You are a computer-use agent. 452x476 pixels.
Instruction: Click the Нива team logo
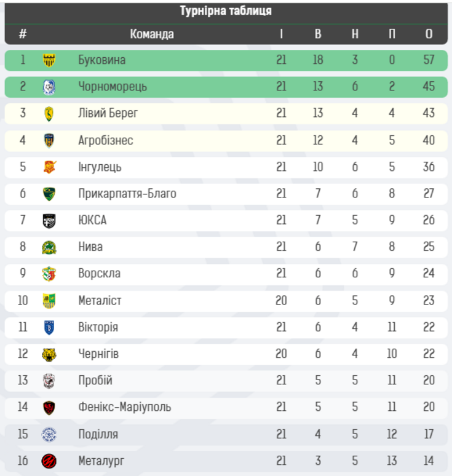(49, 247)
